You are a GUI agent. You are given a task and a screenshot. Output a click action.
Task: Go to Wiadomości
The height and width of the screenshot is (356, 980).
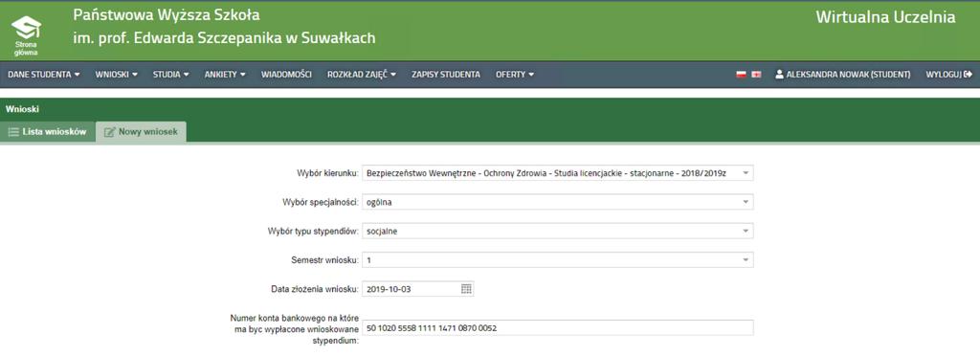coord(286,75)
